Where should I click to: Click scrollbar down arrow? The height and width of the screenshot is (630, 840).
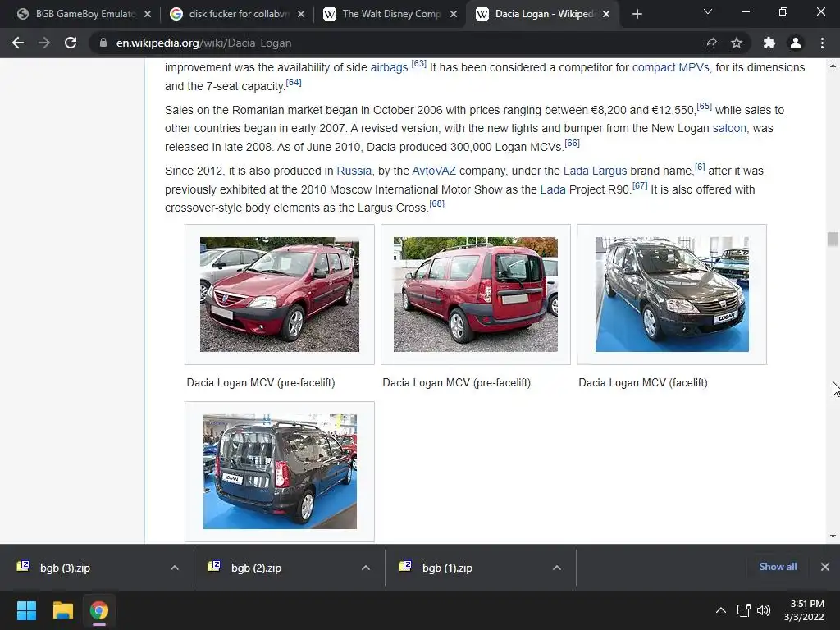point(833,536)
